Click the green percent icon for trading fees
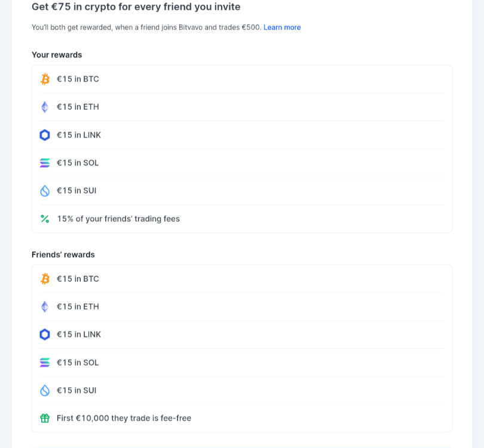The image size is (484, 448). [45, 219]
